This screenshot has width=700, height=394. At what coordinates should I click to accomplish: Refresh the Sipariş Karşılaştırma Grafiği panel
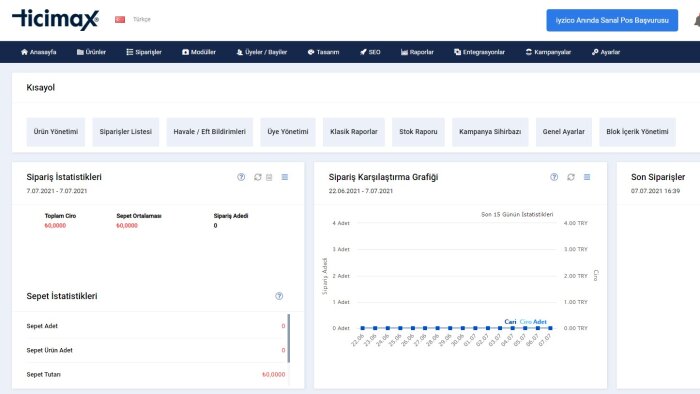coord(571,177)
